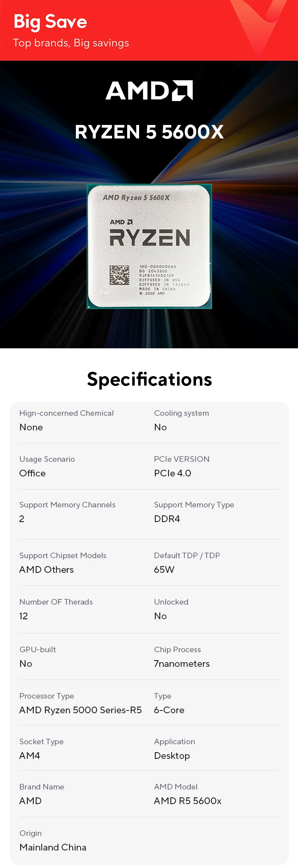Click the 65W TDP value

click(x=164, y=570)
